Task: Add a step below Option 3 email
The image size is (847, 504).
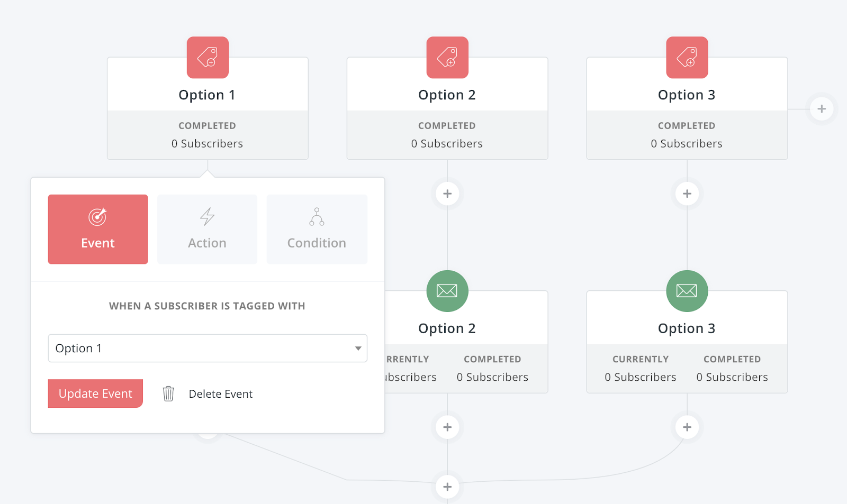Action: pos(687,427)
